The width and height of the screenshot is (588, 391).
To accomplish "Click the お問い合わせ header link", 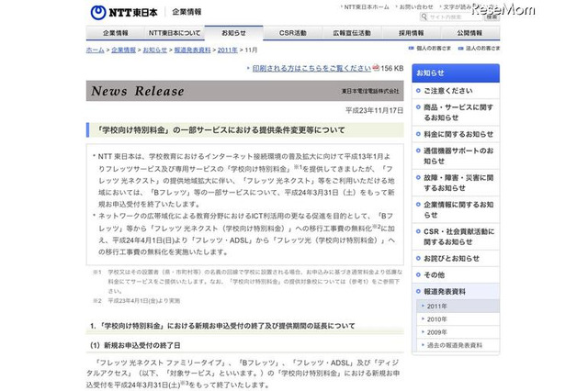I will [415, 6].
